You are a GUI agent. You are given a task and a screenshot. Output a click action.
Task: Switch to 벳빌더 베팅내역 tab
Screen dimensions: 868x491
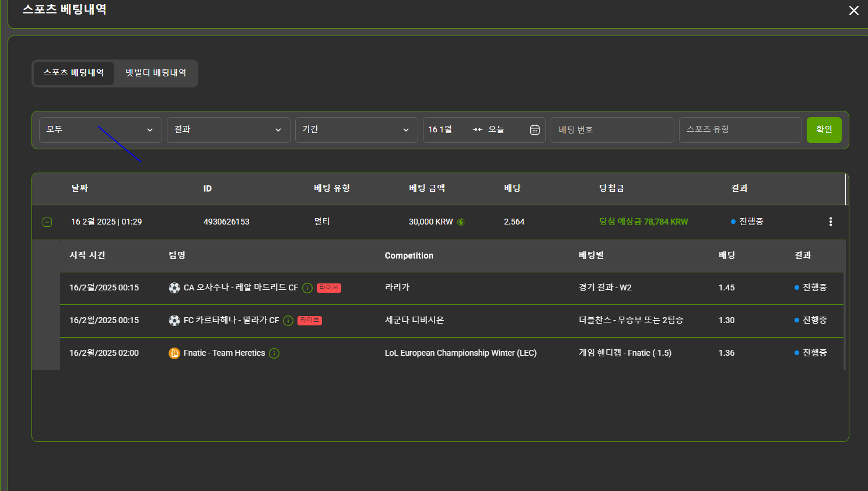tap(156, 73)
